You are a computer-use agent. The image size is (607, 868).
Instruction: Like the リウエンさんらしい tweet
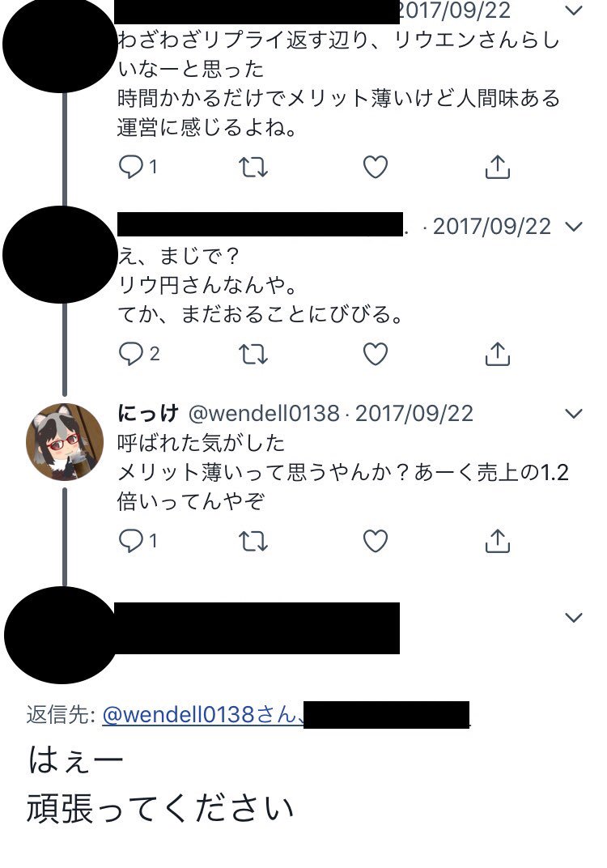pyautogui.click(x=376, y=167)
